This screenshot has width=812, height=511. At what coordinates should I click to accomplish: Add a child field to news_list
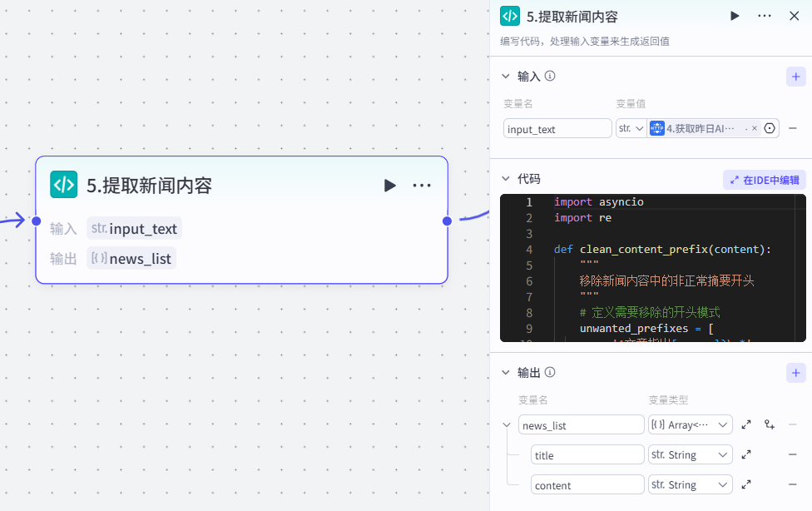tap(770, 425)
